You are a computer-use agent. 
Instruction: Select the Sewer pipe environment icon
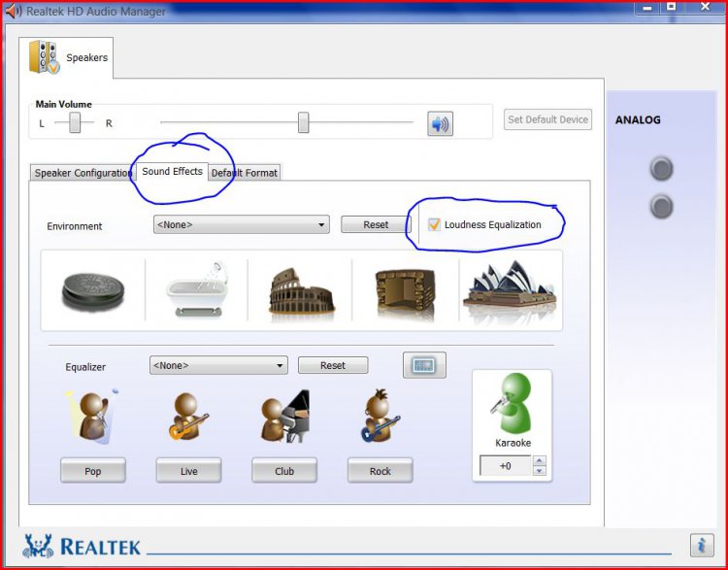93,291
